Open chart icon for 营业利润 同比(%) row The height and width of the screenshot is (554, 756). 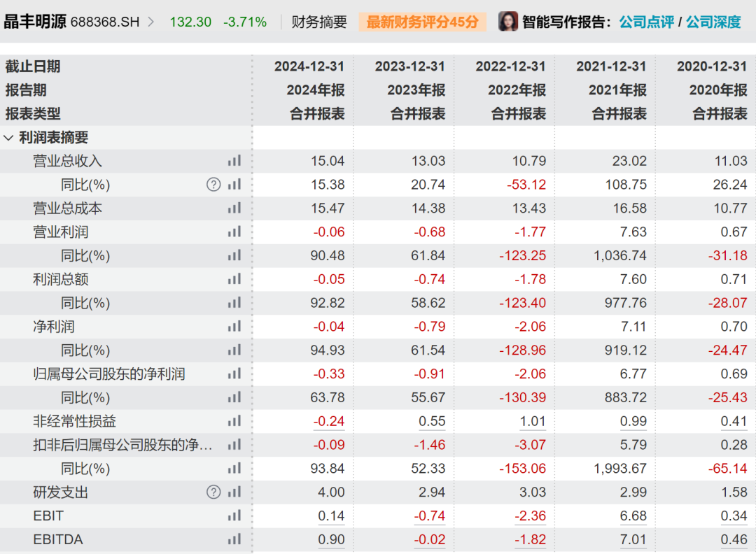point(234,255)
